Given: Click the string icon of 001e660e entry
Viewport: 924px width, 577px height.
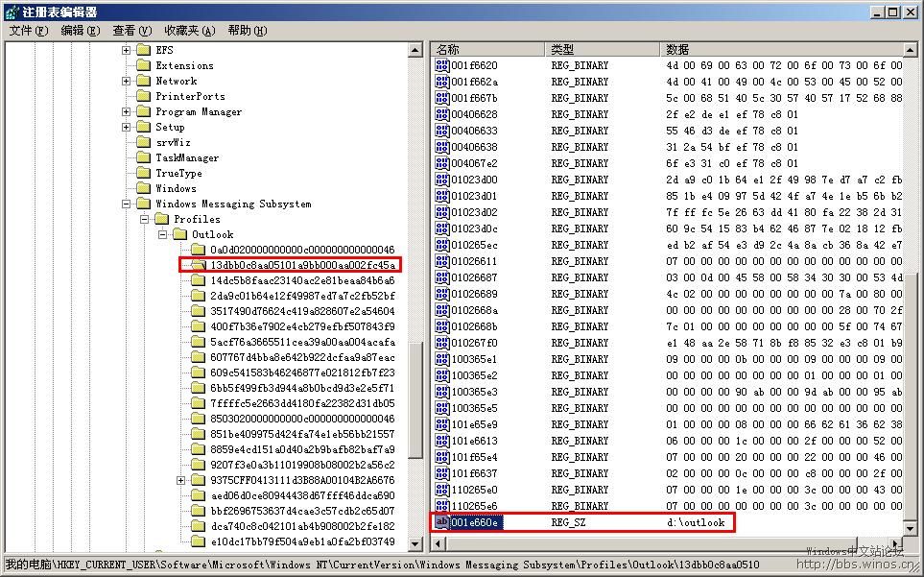Looking at the screenshot, I should pos(442,522).
